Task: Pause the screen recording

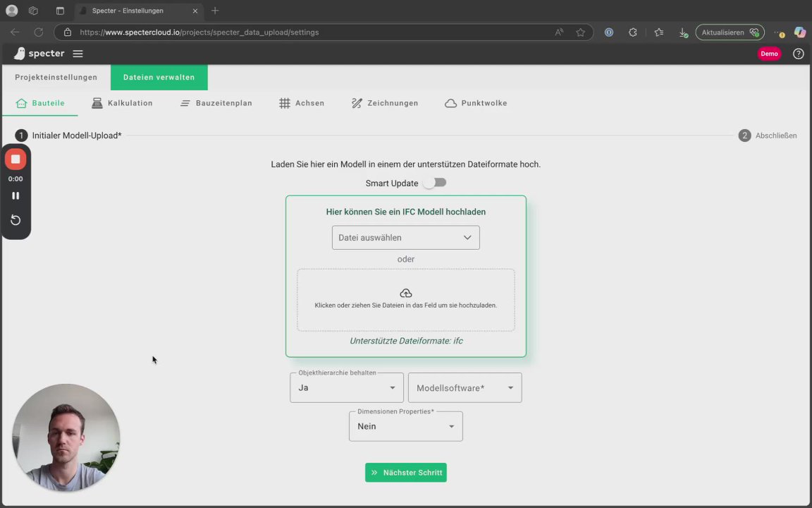Action: (x=16, y=196)
